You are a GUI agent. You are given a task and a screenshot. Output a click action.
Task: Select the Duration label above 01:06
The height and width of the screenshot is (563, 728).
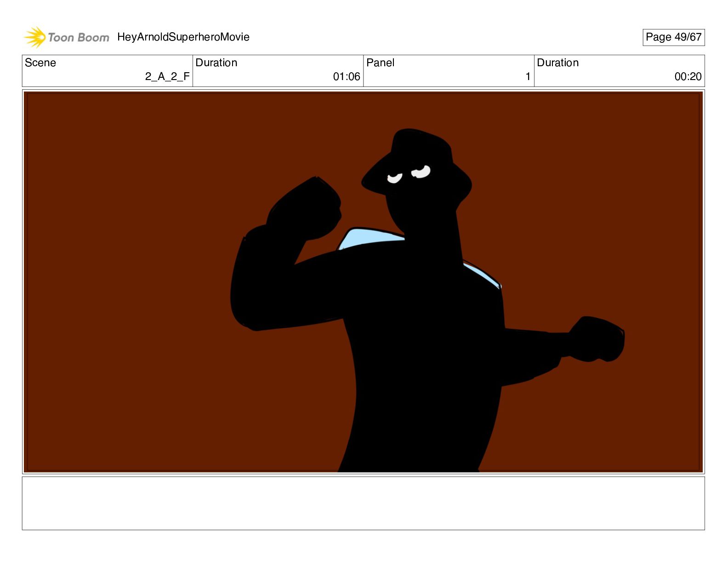tap(216, 63)
